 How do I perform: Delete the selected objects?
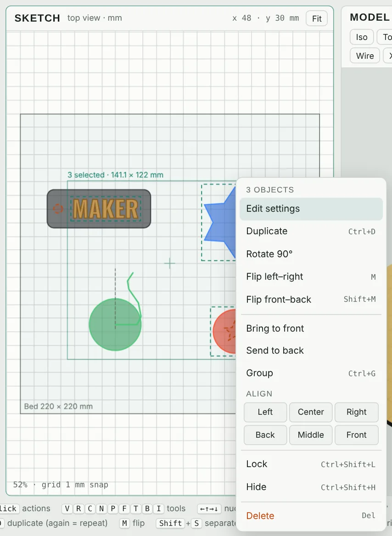[311, 516]
